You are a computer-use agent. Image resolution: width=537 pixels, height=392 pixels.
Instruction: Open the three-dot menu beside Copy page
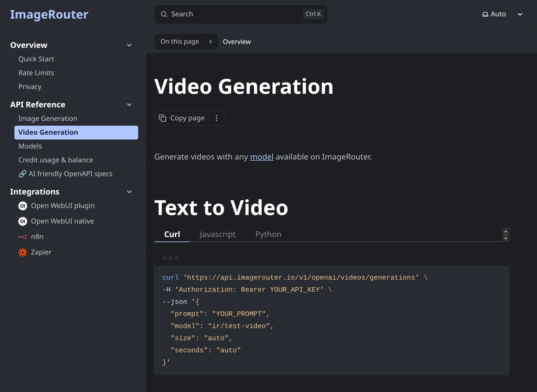pyautogui.click(x=216, y=118)
